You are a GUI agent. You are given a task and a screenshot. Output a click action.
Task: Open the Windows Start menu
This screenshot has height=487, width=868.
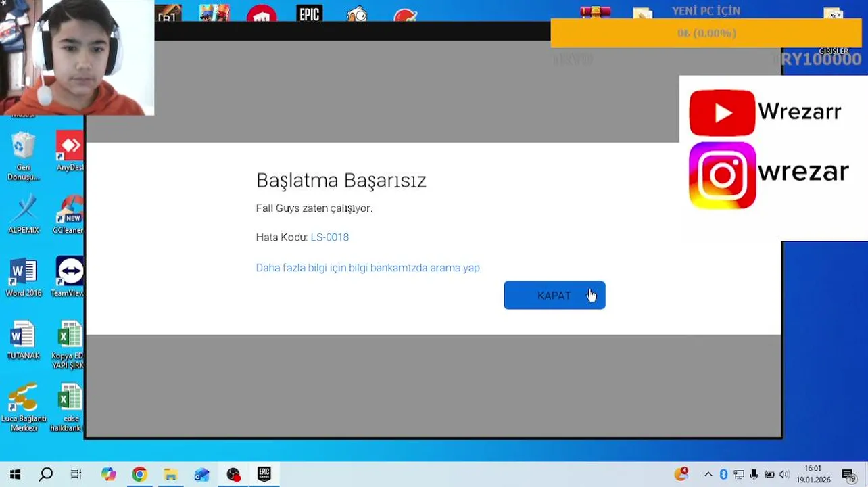15,474
